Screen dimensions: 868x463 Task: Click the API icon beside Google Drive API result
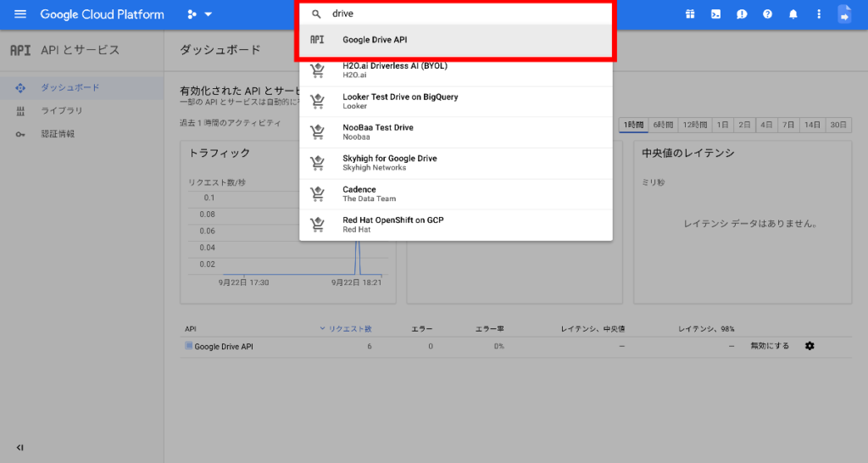(x=317, y=40)
